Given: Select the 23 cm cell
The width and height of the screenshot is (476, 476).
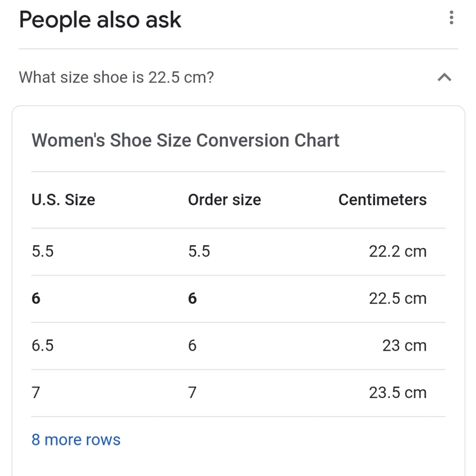Looking at the screenshot, I should tap(405, 346).
